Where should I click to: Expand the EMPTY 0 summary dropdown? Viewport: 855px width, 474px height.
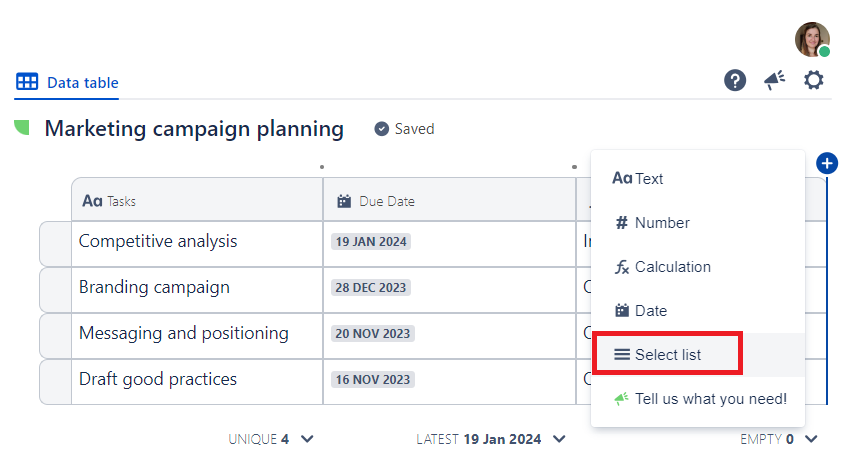tap(811, 439)
